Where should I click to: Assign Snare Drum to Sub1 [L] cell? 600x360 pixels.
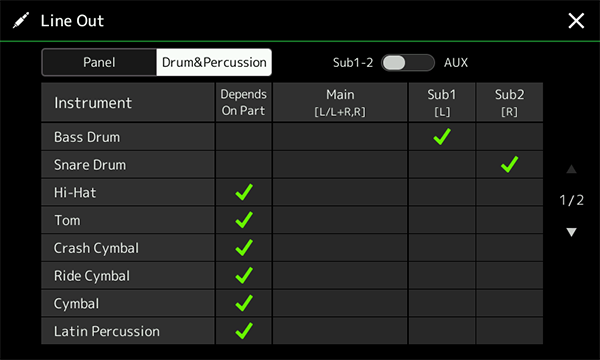[x=442, y=165]
